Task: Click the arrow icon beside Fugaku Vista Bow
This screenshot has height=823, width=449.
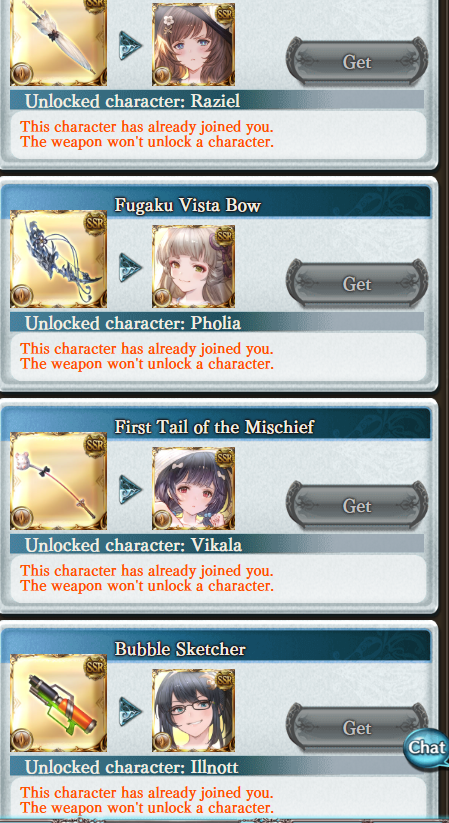Action: coord(130,267)
